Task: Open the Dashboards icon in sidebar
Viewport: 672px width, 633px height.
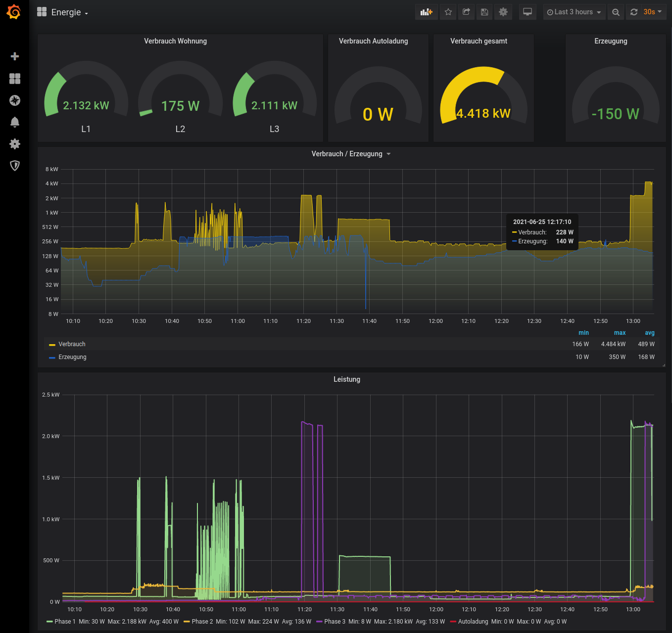Action: click(x=15, y=79)
